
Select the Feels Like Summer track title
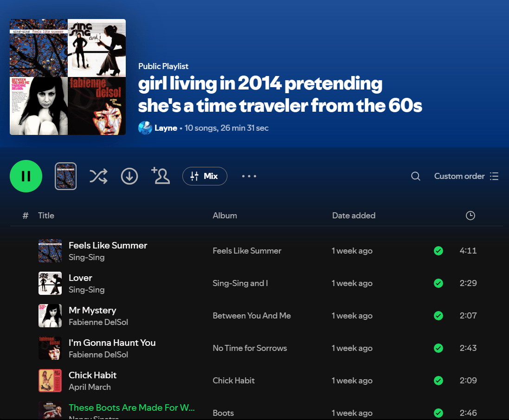coord(108,245)
